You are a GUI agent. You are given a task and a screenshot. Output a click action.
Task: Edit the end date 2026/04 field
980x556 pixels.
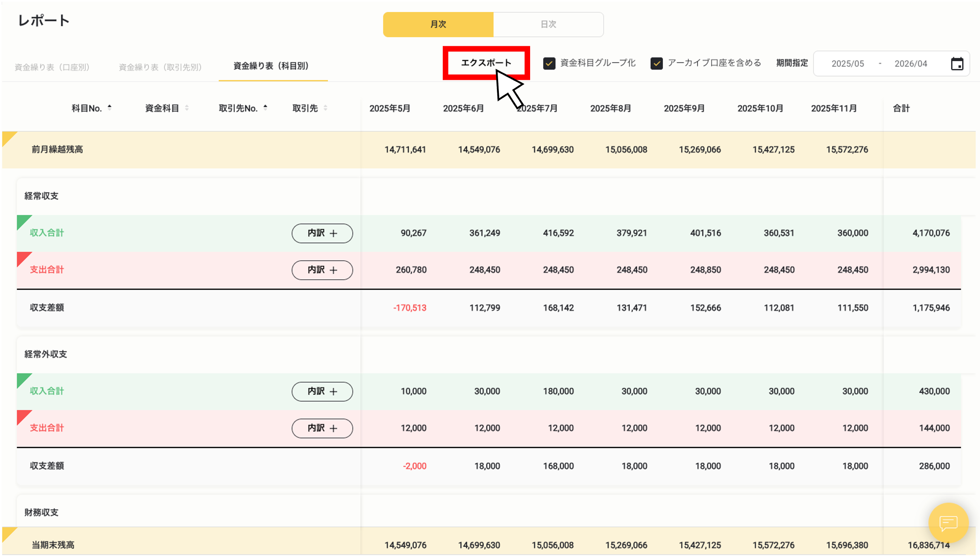[910, 63]
